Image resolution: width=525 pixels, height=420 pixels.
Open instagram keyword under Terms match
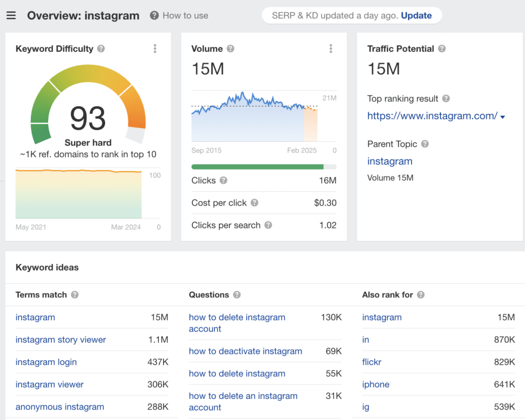point(35,318)
